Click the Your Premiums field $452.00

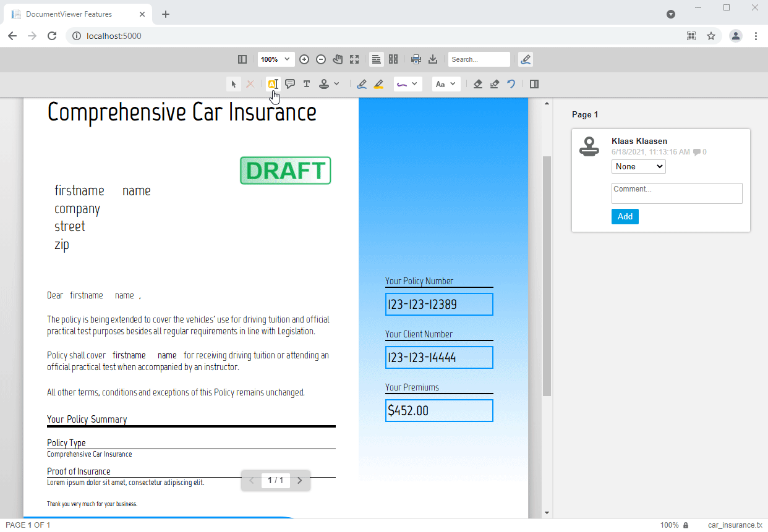[x=439, y=411]
